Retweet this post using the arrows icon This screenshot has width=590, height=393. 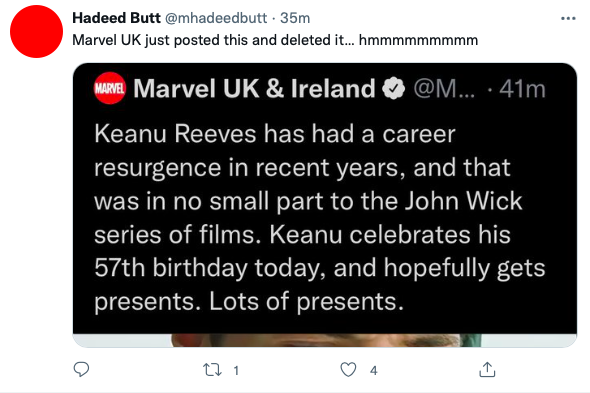[x=212, y=370]
